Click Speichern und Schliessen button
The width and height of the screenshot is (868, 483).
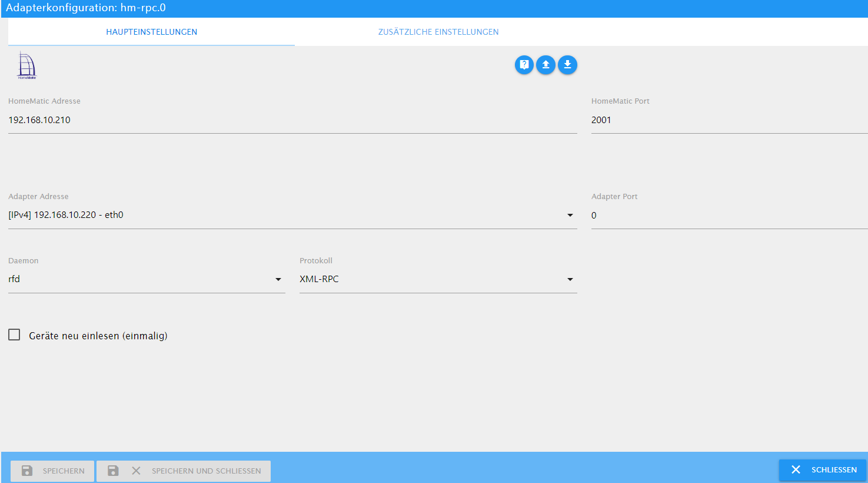tap(184, 471)
